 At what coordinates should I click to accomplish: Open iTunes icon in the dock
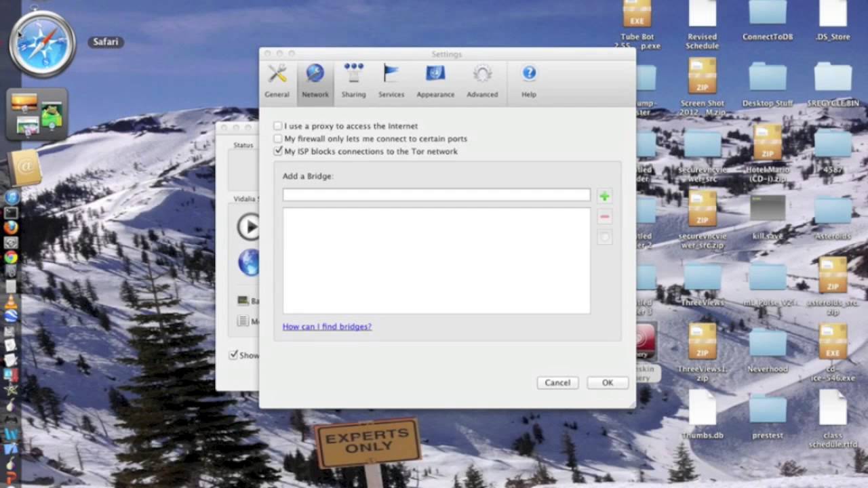coord(11,198)
